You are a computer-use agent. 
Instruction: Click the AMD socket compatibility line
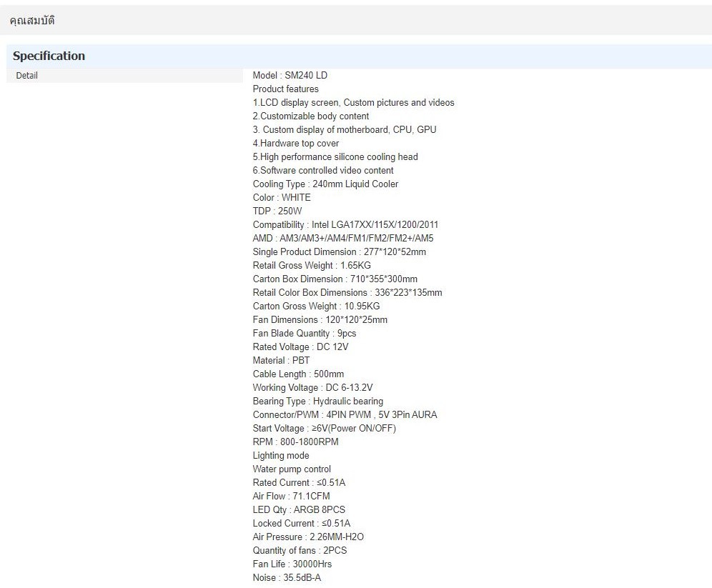pos(342,239)
